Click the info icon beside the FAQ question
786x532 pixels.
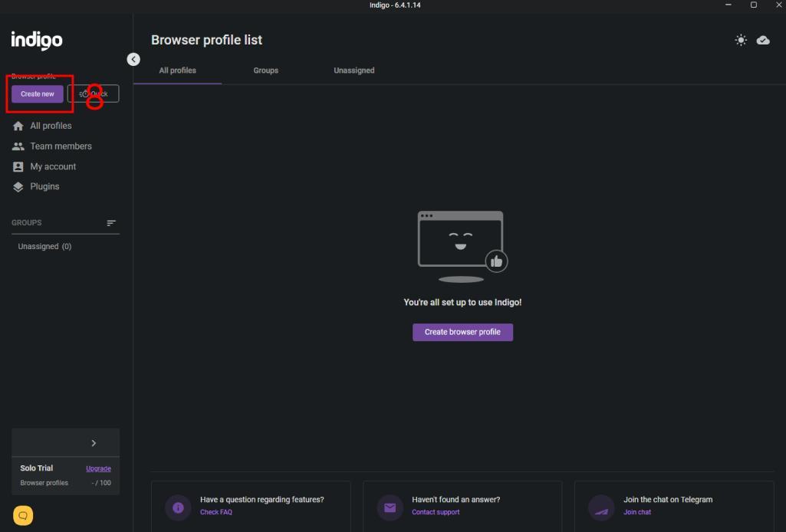tap(178, 507)
